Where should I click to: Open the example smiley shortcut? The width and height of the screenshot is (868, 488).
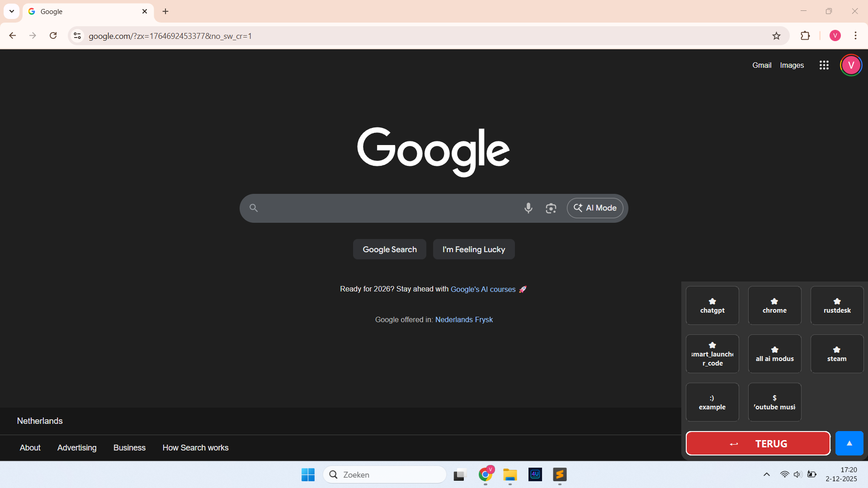712,402
